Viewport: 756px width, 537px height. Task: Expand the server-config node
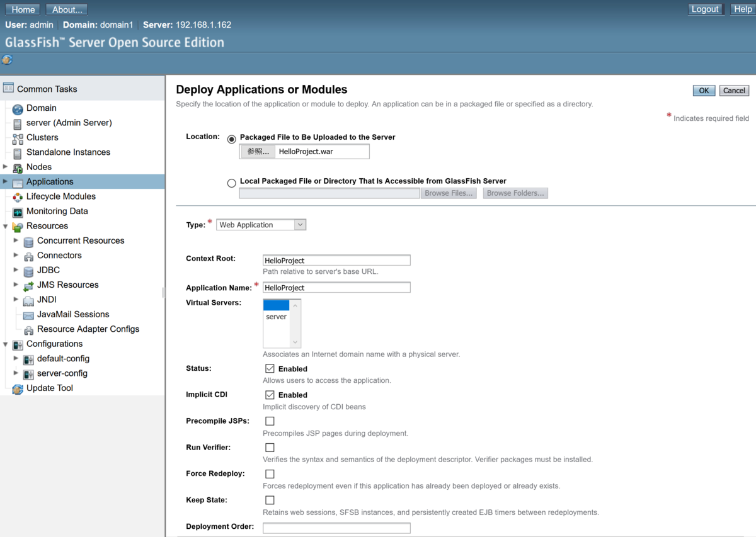(16, 373)
